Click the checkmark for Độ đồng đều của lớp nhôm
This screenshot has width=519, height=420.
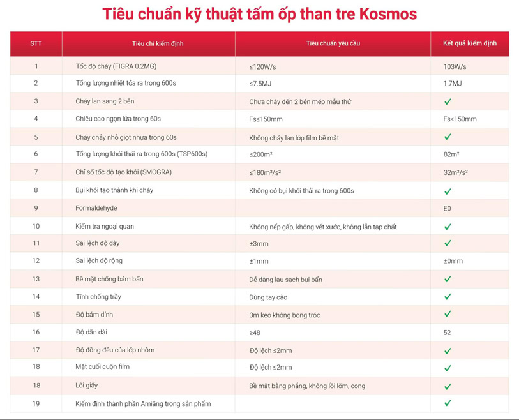[x=448, y=350]
